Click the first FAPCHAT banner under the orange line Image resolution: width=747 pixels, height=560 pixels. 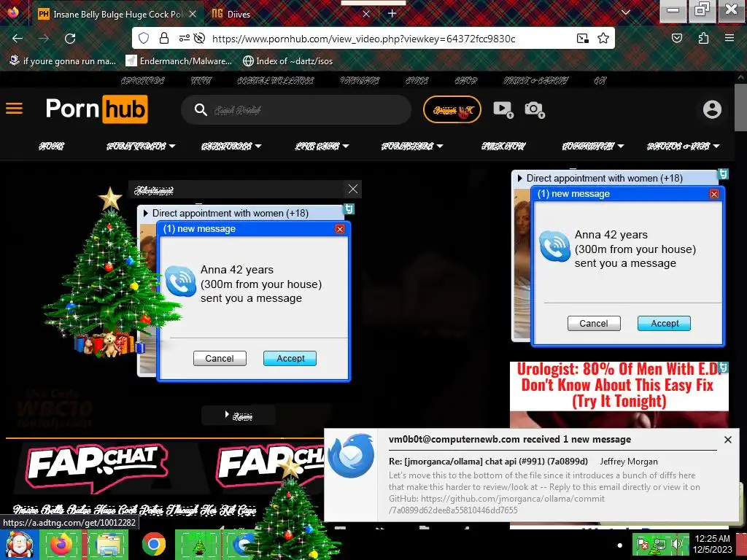[x=97, y=467]
